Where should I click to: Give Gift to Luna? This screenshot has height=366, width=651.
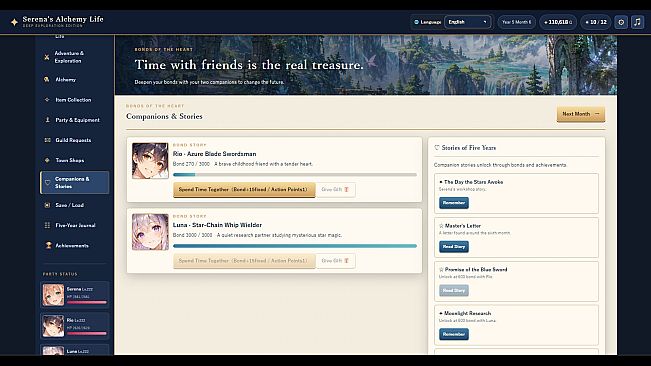point(335,261)
